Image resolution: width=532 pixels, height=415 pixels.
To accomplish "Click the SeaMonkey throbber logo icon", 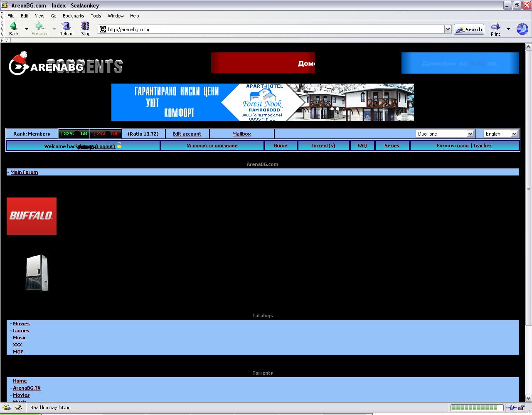I will click(522, 29).
